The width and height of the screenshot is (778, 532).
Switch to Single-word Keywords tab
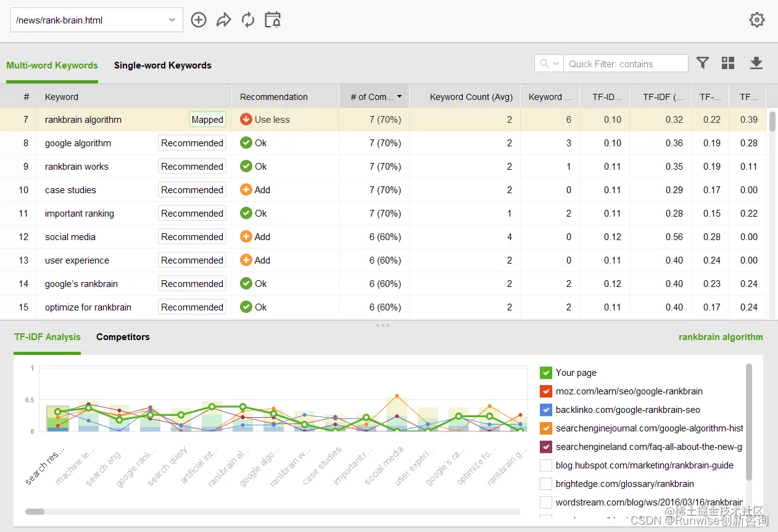163,65
